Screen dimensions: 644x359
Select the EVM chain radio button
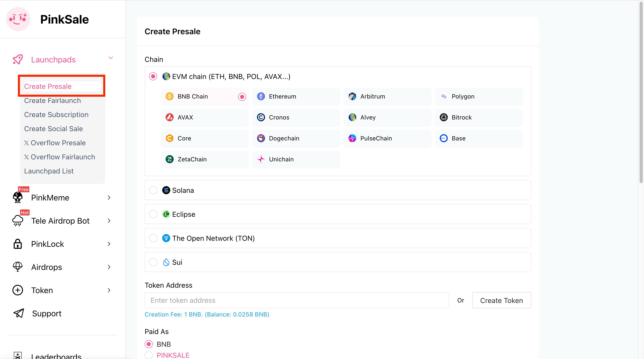click(x=153, y=76)
